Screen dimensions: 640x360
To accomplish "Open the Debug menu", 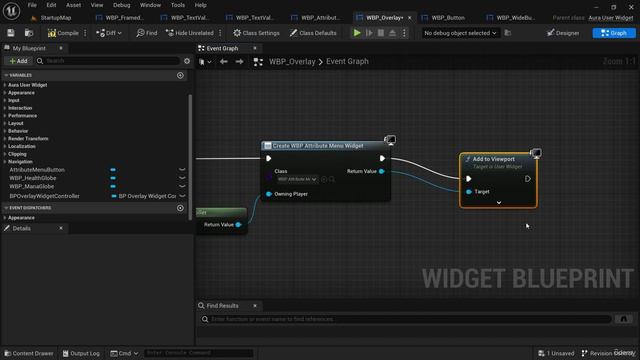I will pos(122,5).
